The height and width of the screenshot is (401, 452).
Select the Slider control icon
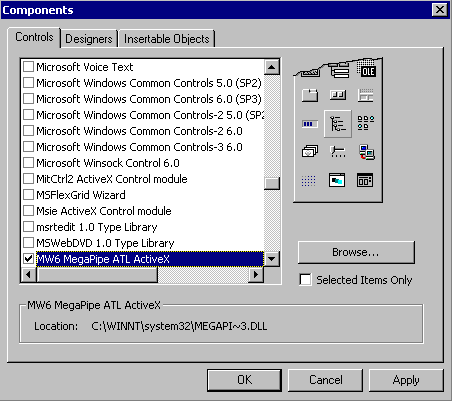(338, 152)
